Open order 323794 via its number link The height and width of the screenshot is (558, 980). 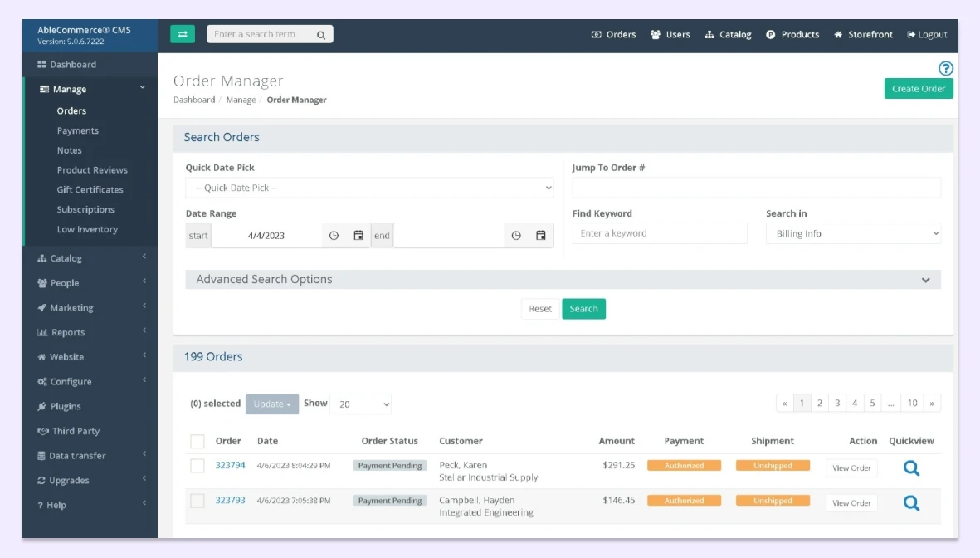(231, 465)
